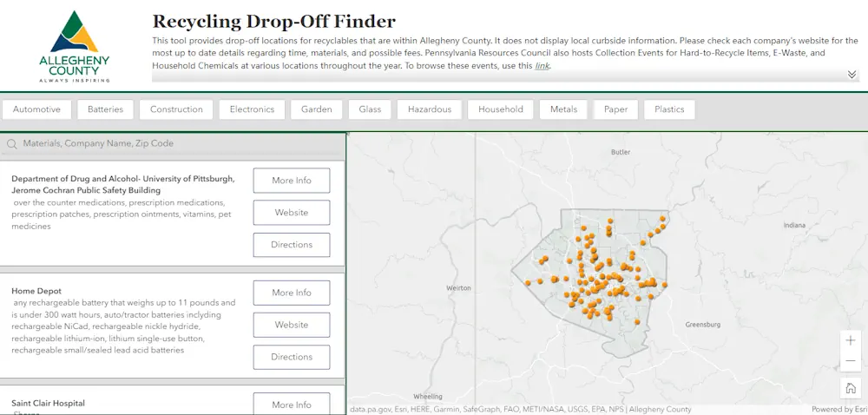Zoom in on the map
This screenshot has height=415, width=868.
pos(851,340)
